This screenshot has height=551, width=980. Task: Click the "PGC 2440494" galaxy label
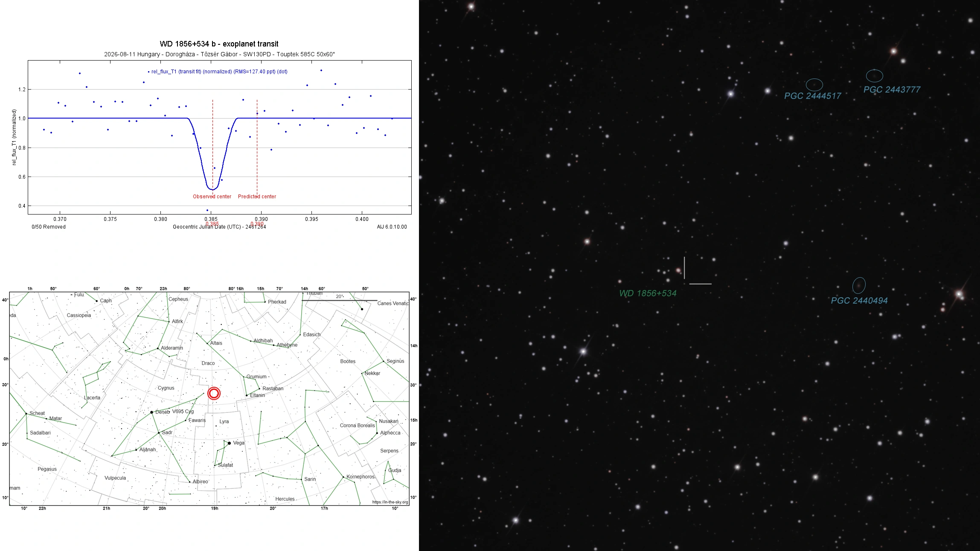(x=859, y=301)
